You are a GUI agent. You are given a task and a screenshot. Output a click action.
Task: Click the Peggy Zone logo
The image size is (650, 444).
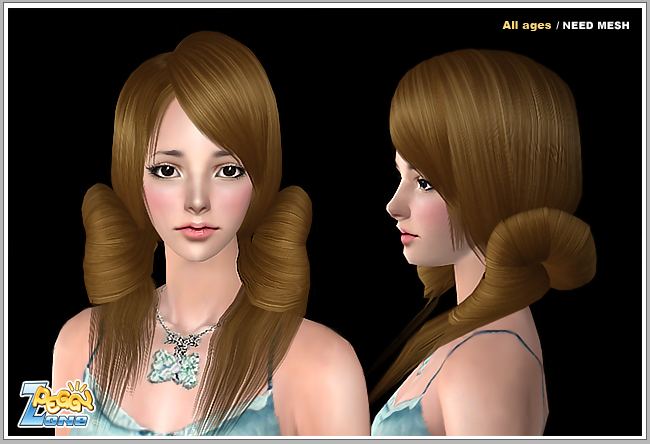pyautogui.click(x=55, y=402)
